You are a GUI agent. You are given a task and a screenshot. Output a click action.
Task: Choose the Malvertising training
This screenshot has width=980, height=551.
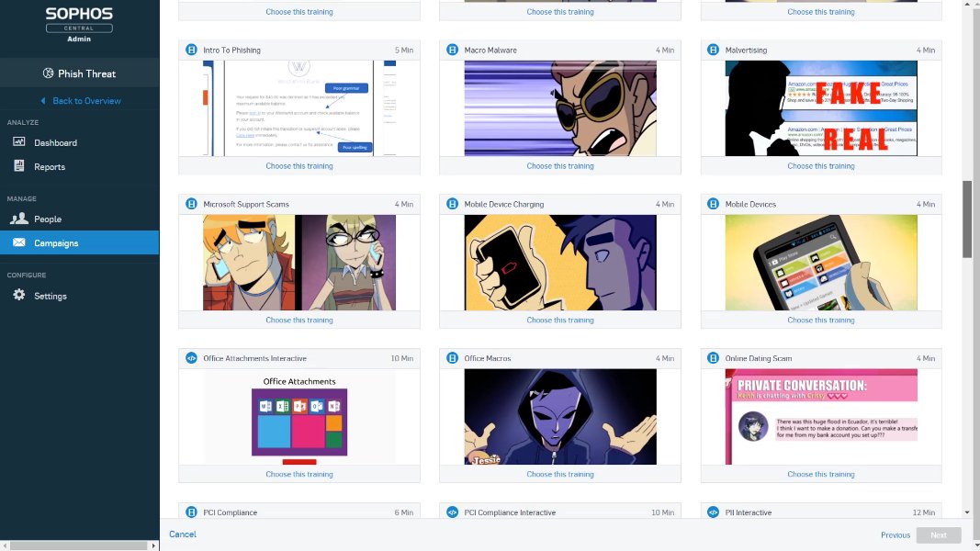[820, 166]
